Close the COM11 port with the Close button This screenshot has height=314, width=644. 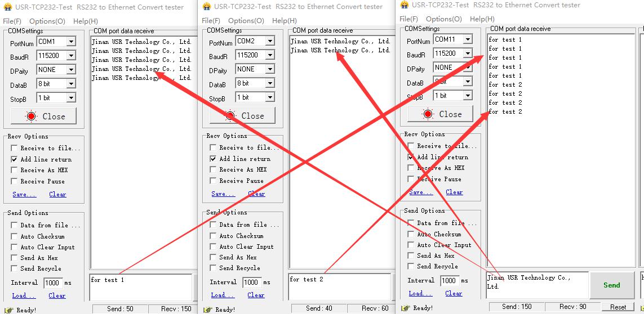(440, 114)
